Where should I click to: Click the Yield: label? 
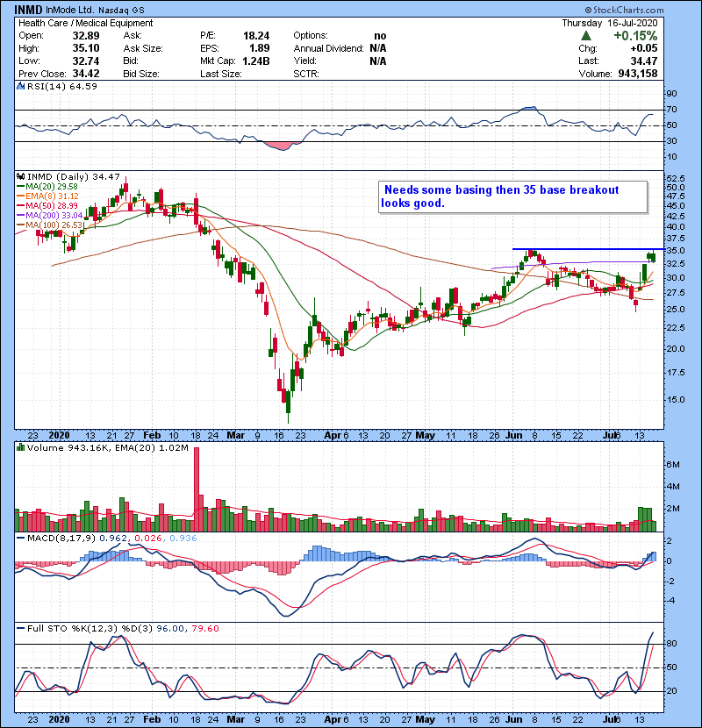304,61
